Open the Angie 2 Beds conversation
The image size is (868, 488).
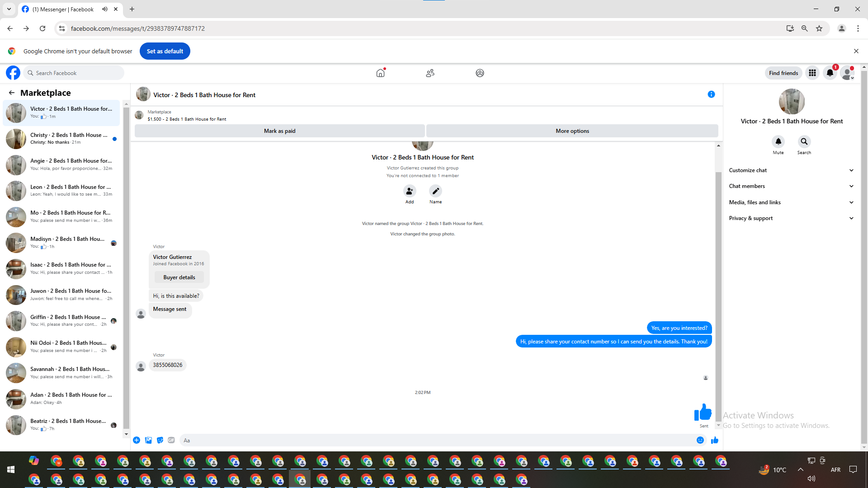(x=61, y=164)
